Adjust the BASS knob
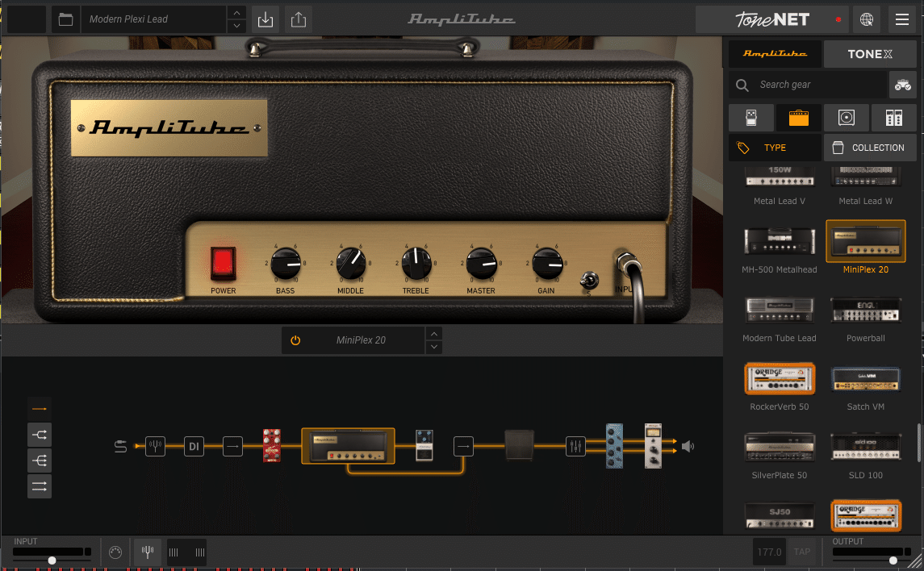This screenshot has width=924, height=571. point(286,264)
